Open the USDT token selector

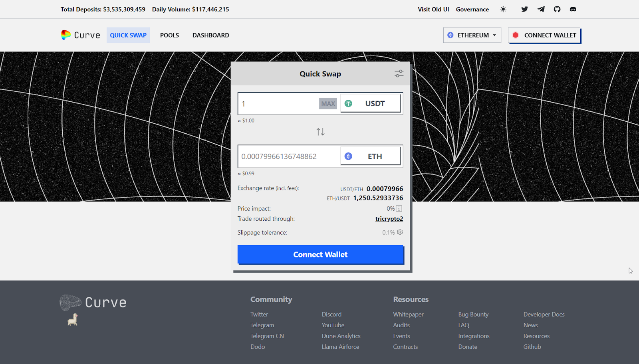[x=370, y=103]
